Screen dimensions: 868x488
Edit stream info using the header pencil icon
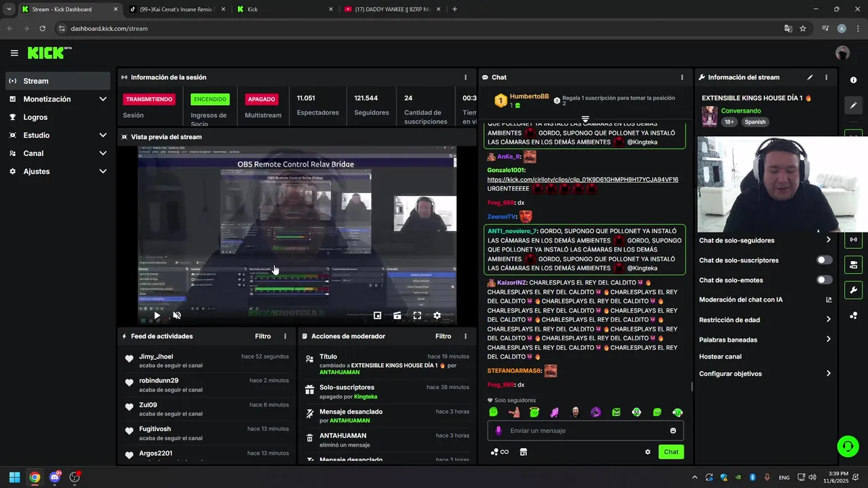tap(810, 77)
